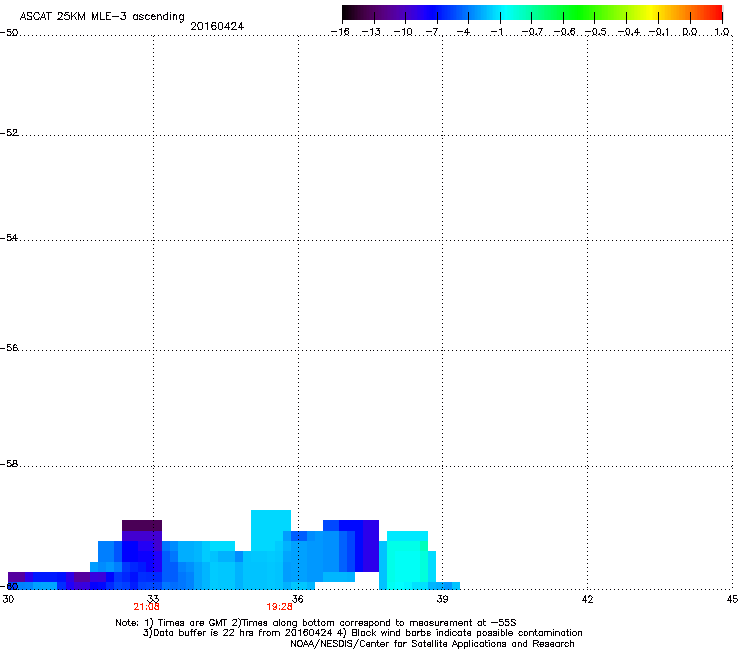This screenshot has height=650, width=740.
Task: Click the light blue raised block left of longitude 36
Action: point(270,530)
